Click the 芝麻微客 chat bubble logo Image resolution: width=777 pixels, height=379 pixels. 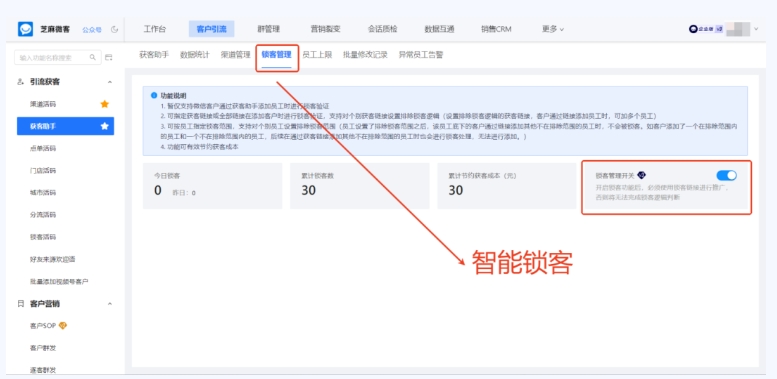tap(25, 29)
